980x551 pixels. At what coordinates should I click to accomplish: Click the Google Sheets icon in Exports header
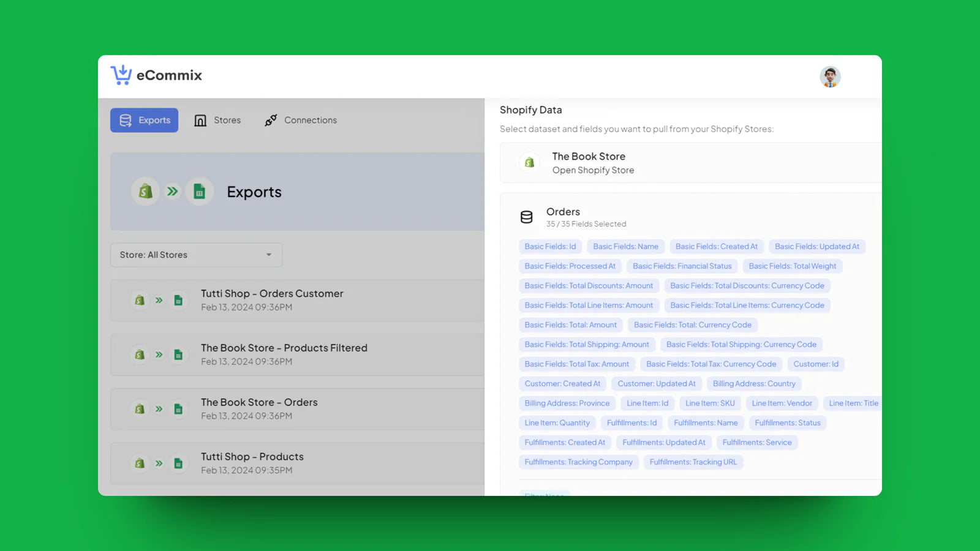199,192
